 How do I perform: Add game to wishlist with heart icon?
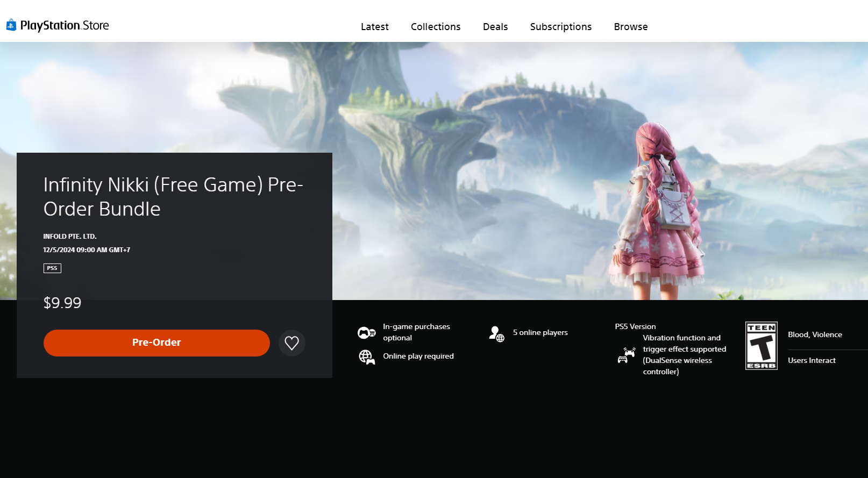pos(292,343)
